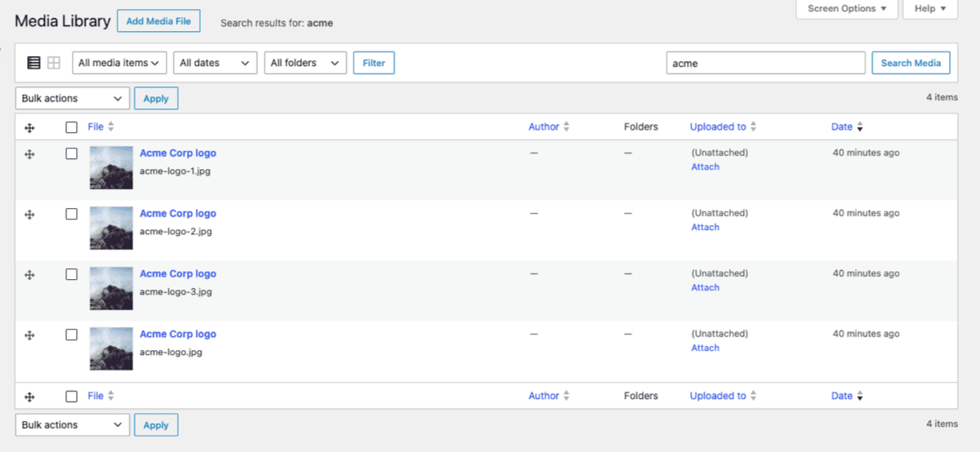
Task: Click thumbnail image of acme-logo-2.jpg
Action: pos(111,228)
